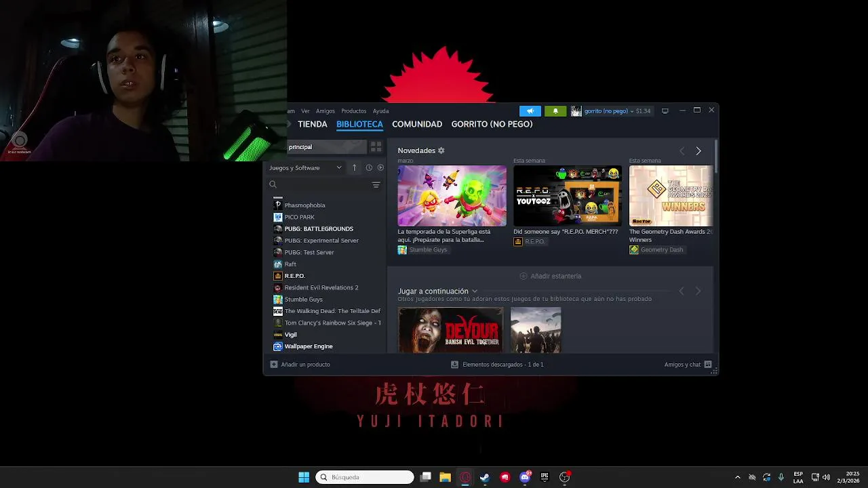Viewport: 868px width, 488px height.
Task: Open File Explorer from taskbar
Action: coord(445,477)
